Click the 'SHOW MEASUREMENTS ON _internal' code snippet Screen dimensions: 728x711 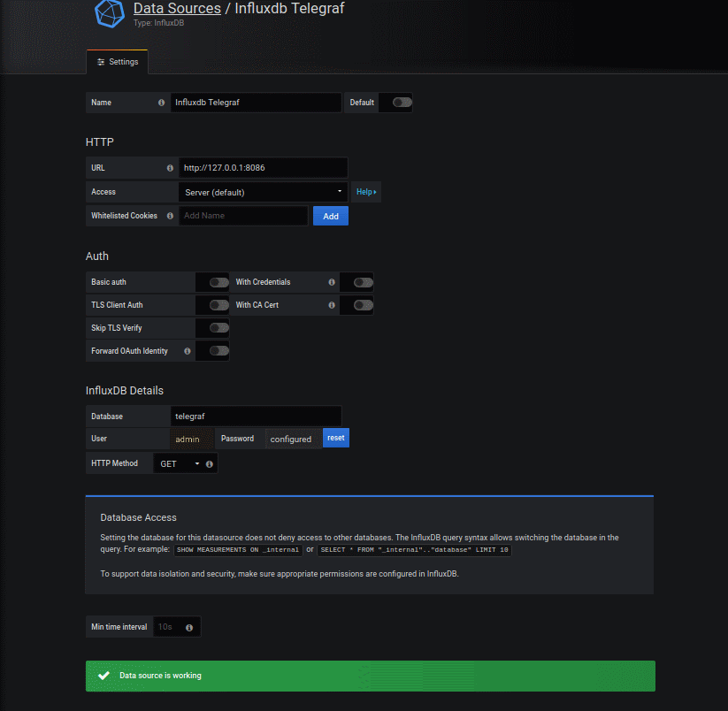coord(238,550)
